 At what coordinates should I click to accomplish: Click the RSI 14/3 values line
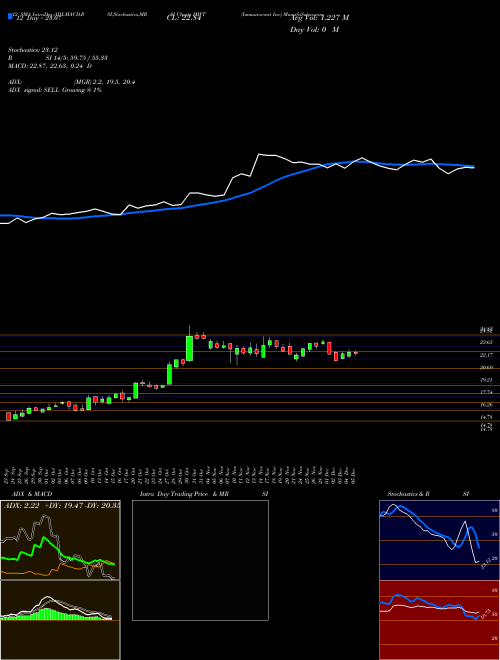(x=58, y=58)
